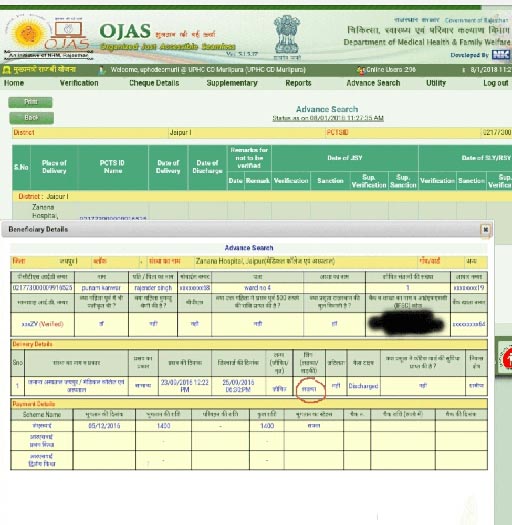Open the Home menu
This screenshot has height=525, width=512.
tap(14, 83)
